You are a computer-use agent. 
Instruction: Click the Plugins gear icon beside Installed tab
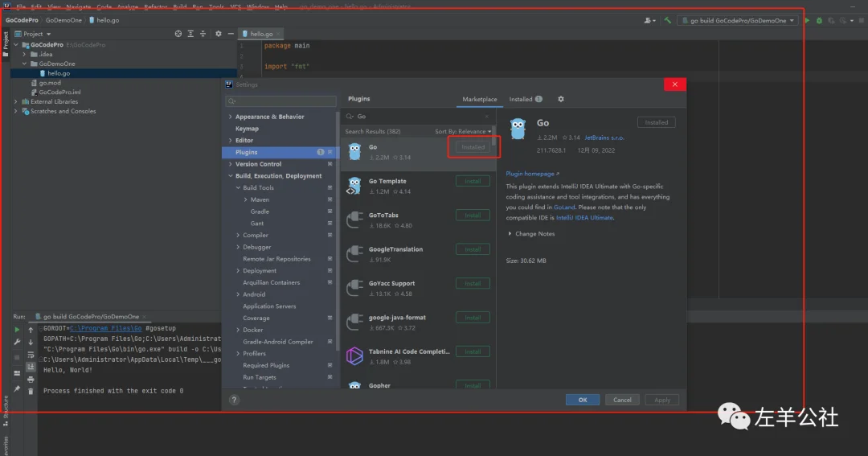pyautogui.click(x=561, y=99)
